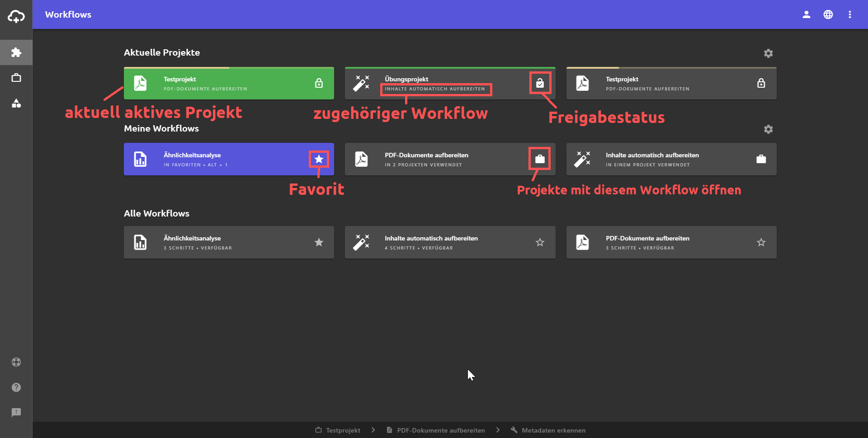Viewport: 868px width, 438px height.
Task: Toggle favorite star on Alle Workflows PDF-Dokumente aufbereiten
Action: click(x=761, y=242)
